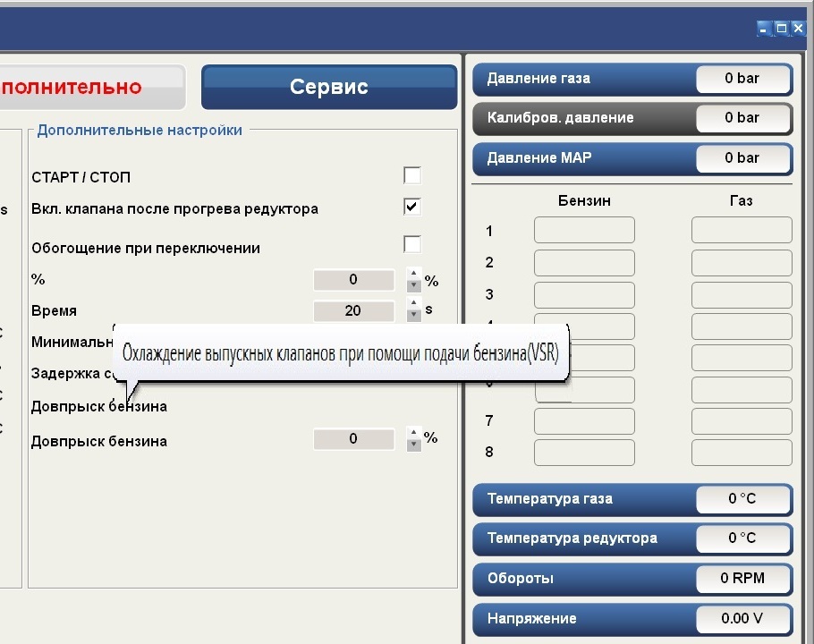The height and width of the screenshot is (644, 814).
Task: Enable the СТАРТ / СТОП checkbox
Action: tap(411, 175)
